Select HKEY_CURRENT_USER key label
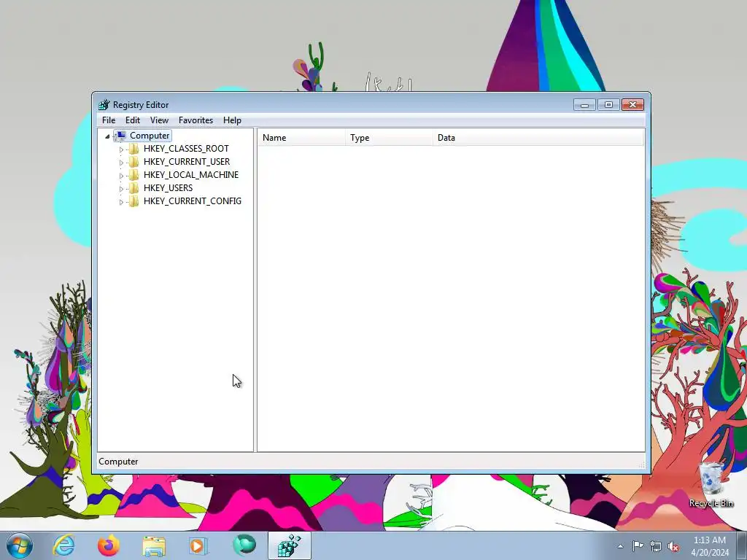 point(186,162)
